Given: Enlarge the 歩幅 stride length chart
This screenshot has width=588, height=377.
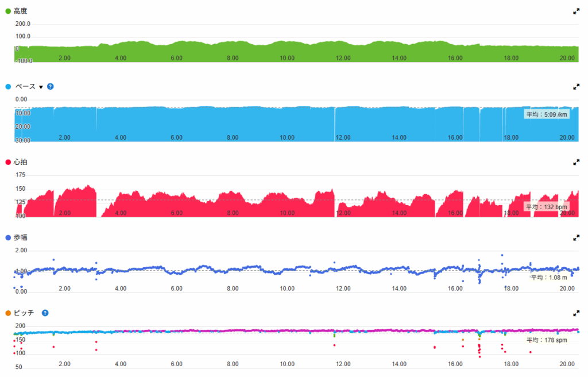Looking at the screenshot, I should click(x=576, y=237).
